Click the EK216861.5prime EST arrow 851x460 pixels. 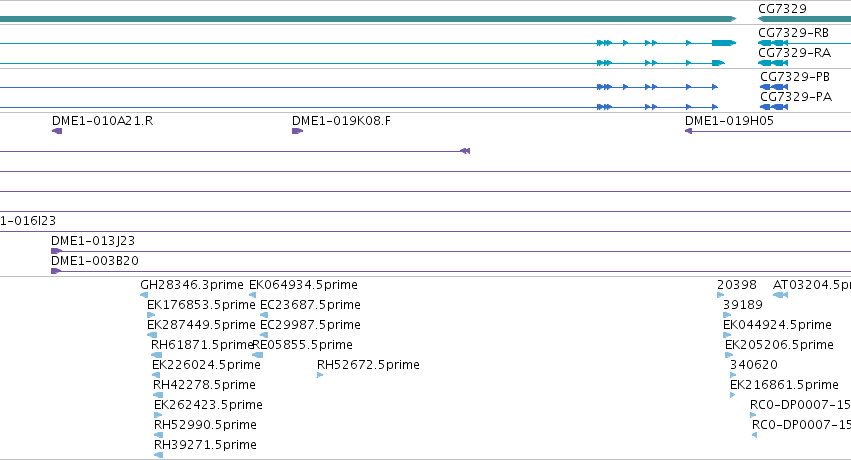click(733, 395)
